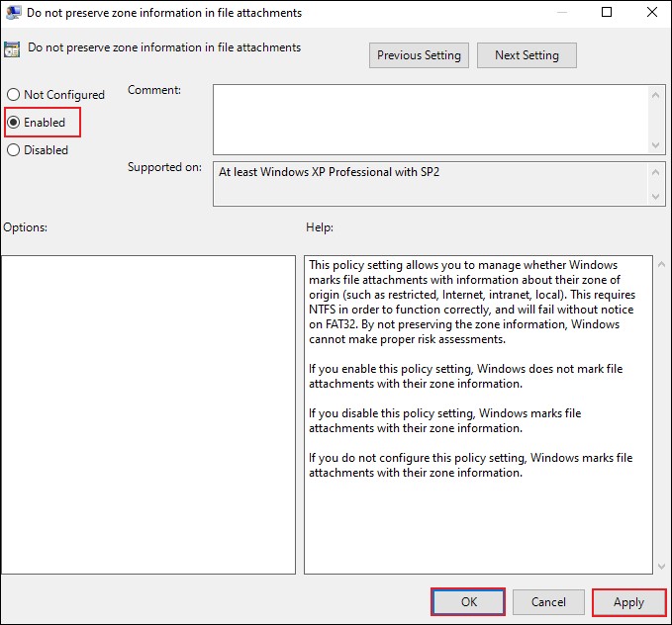Select the Not Configured radio button
The height and width of the screenshot is (625, 672).
click(55, 95)
